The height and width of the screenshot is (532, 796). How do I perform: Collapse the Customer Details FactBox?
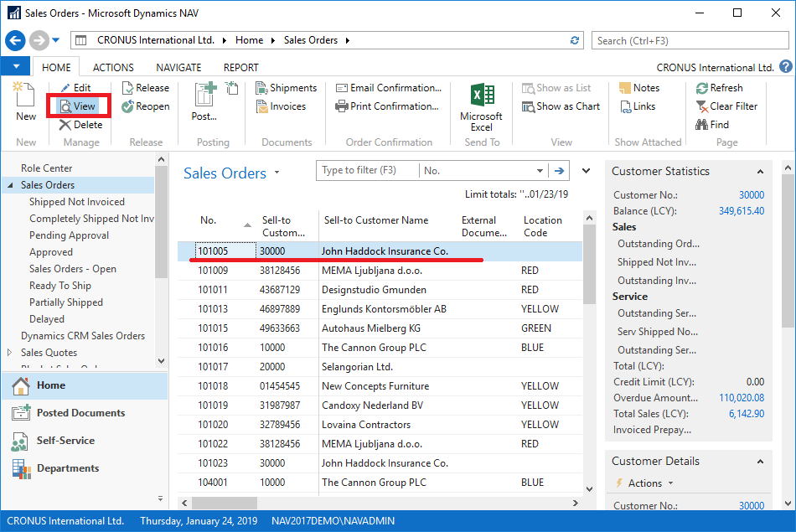point(760,462)
